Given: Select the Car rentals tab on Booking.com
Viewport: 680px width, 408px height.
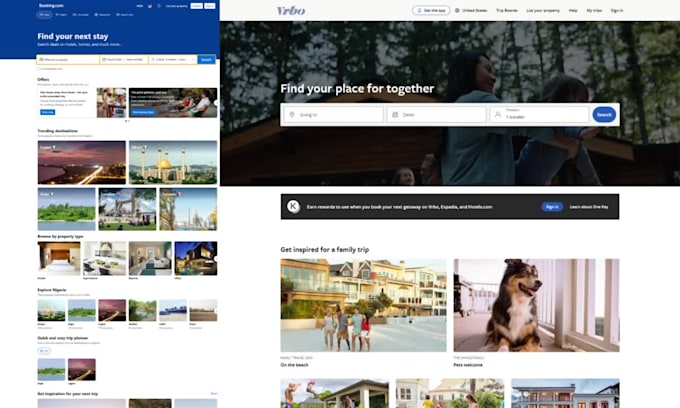Looking at the screenshot, I should (x=81, y=15).
